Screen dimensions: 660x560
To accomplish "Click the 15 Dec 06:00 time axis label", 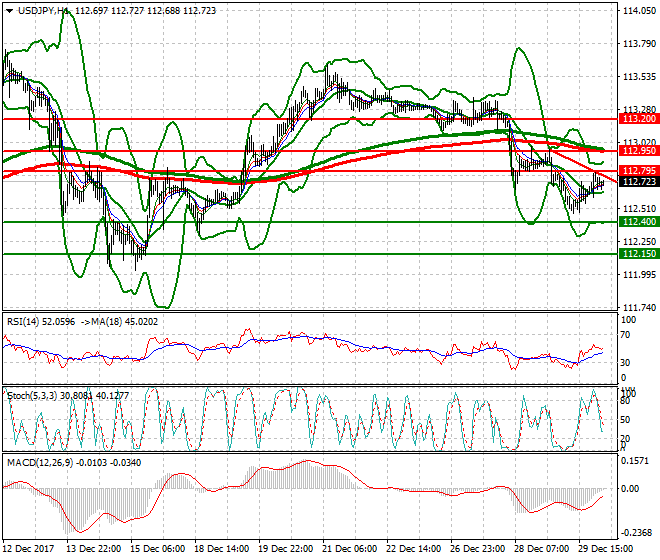I will (x=157, y=549).
